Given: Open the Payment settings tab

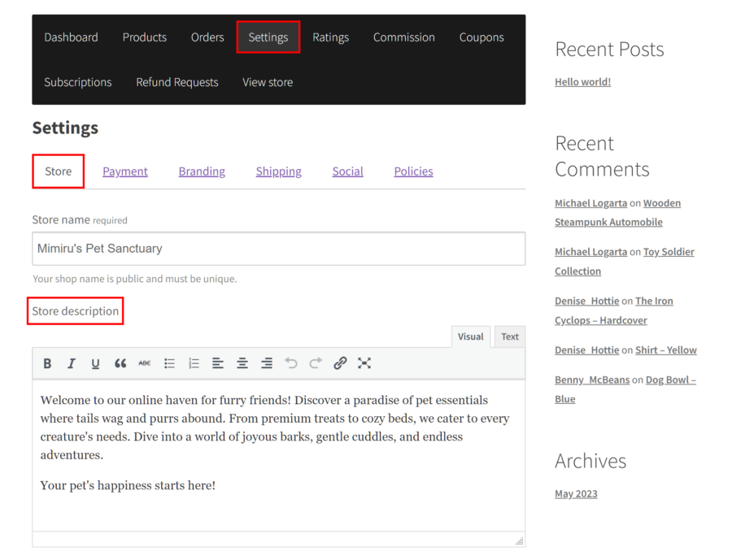Looking at the screenshot, I should 125,171.
